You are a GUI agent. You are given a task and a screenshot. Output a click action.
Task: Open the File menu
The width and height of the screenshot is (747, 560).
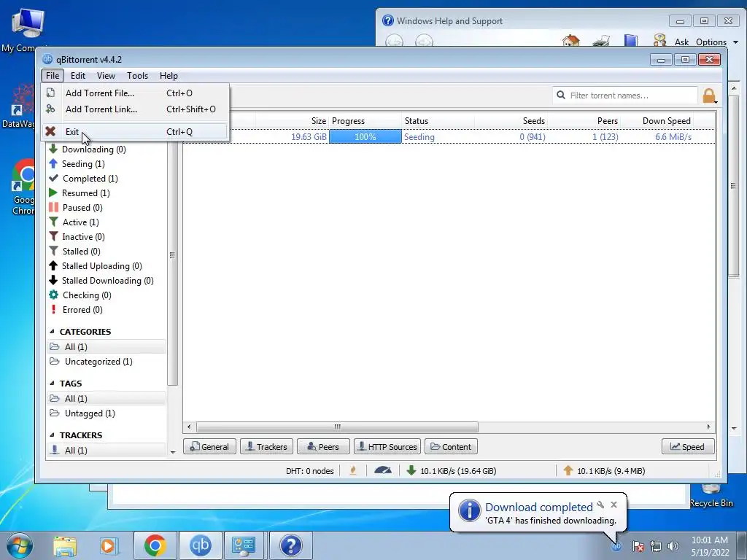tap(53, 76)
